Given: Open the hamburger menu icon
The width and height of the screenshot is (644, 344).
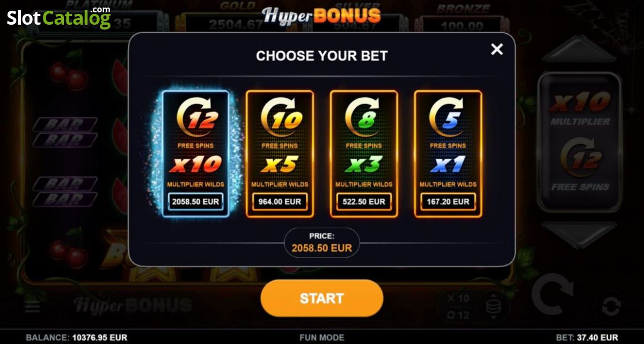Looking at the screenshot, I should (33, 306).
